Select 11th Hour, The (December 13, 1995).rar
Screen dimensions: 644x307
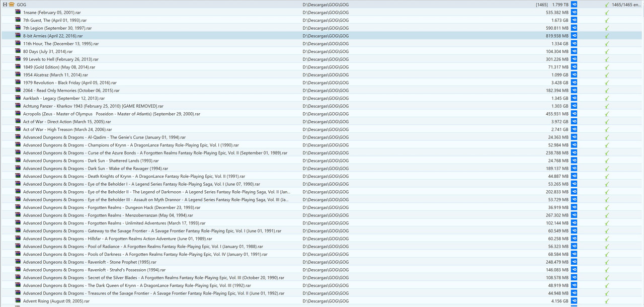click(61, 43)
